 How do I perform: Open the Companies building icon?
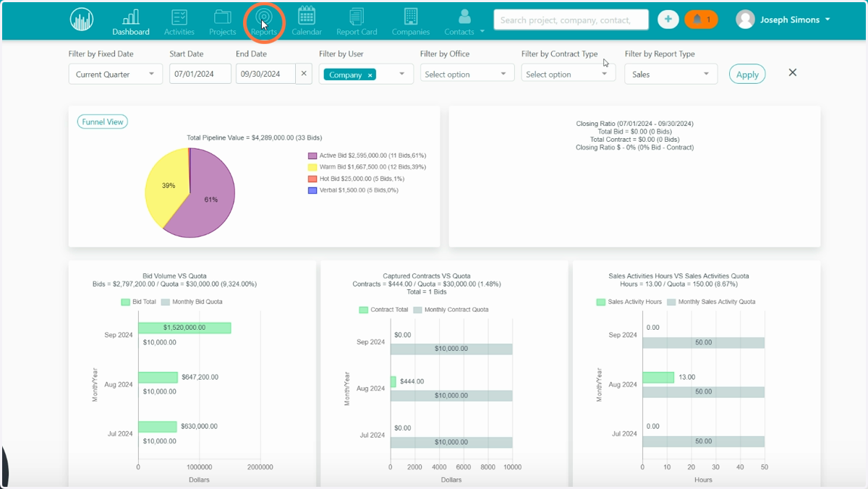click(411, 17)
